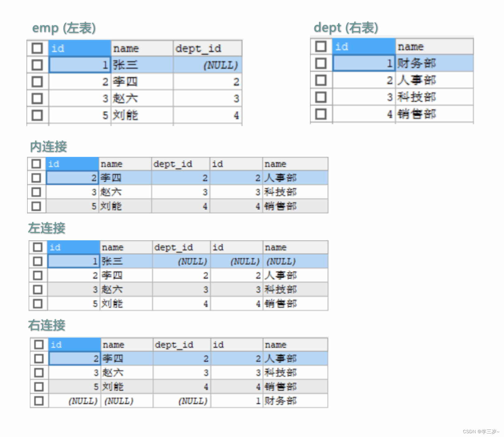The image size is (504, 437).
Task: Select the 科技部 cell in dept table
Action: click(434, 97)
